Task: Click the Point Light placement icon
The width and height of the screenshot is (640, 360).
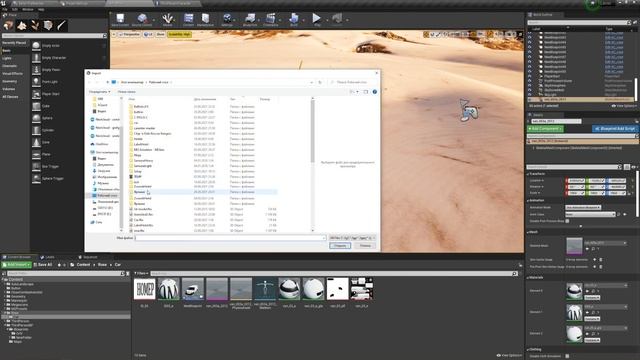Action: (36, 82)
